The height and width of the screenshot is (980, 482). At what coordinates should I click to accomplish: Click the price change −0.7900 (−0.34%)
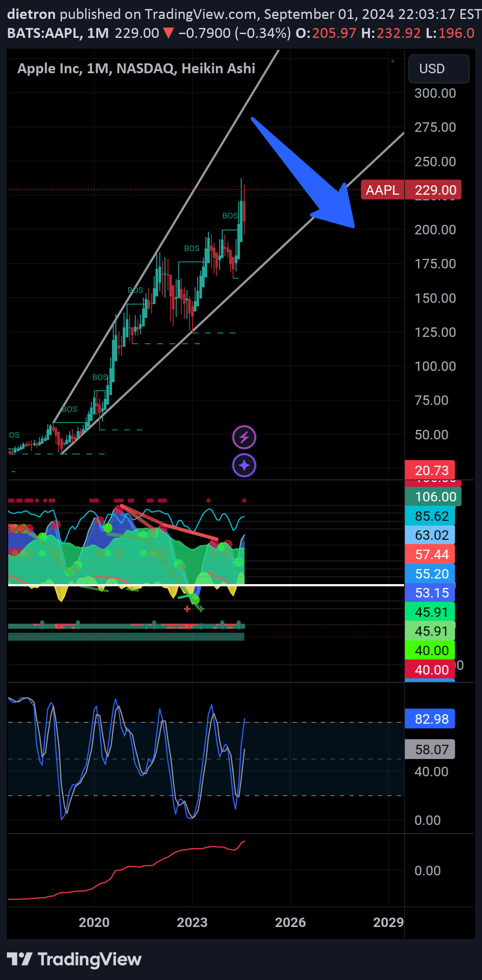[235, 33]
